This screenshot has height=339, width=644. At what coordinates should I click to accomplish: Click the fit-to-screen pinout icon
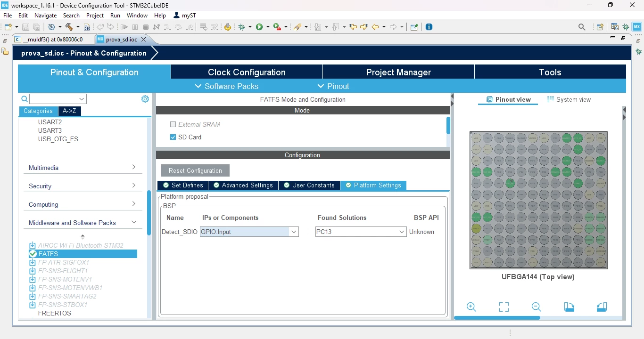coord(504,307)
